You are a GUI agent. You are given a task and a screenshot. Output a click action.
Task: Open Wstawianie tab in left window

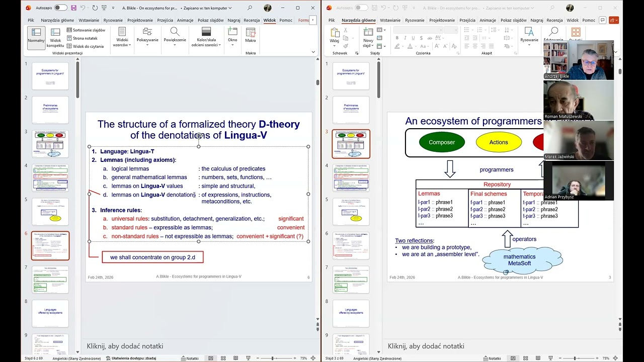(x=89, y=20)
